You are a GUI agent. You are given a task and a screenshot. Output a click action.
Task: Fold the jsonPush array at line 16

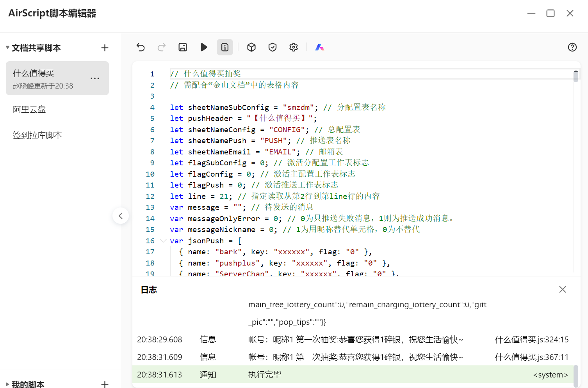[163, 241]
